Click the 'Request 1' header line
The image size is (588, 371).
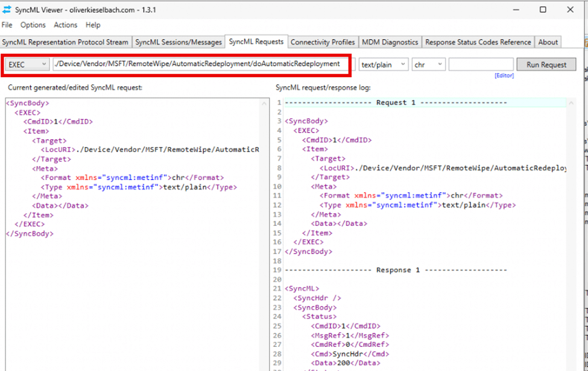pyautogui.click(x=396, y=102)
